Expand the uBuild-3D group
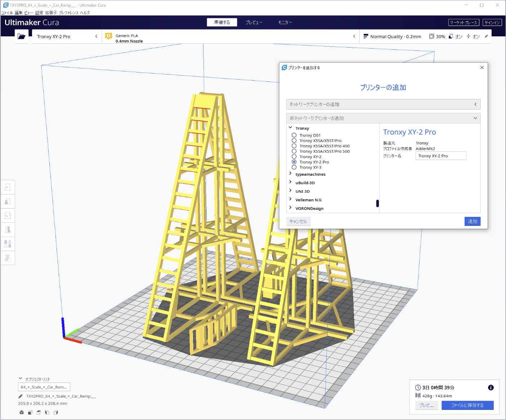Screen dimensions: 506x420 [x=290, y=182]
